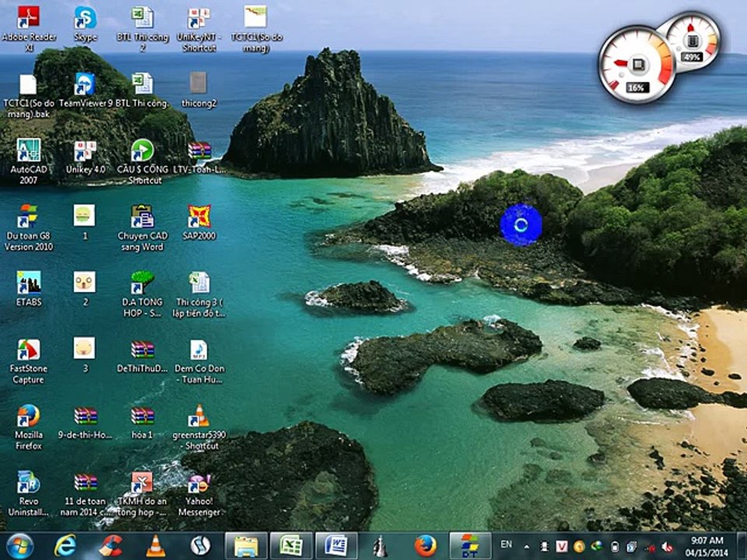Change the EN input language indicator
The image size is (747, 560).
click(x=507, y=544)
